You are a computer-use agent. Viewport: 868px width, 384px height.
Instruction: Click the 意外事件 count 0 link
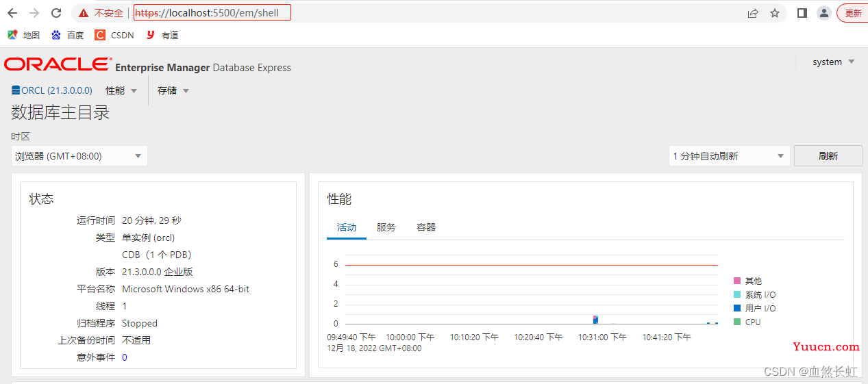(125, 357)
